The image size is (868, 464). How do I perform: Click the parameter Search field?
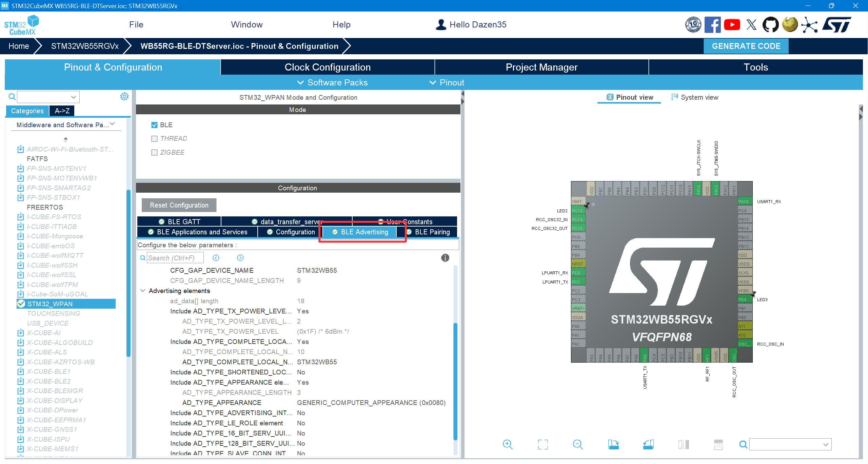[175, 258]
